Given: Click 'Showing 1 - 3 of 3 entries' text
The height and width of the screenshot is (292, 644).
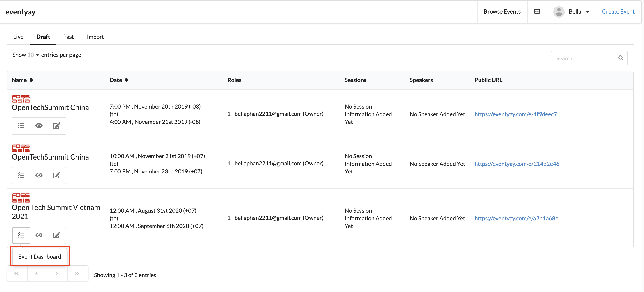Looking at the screenshot, I should 125,275.
